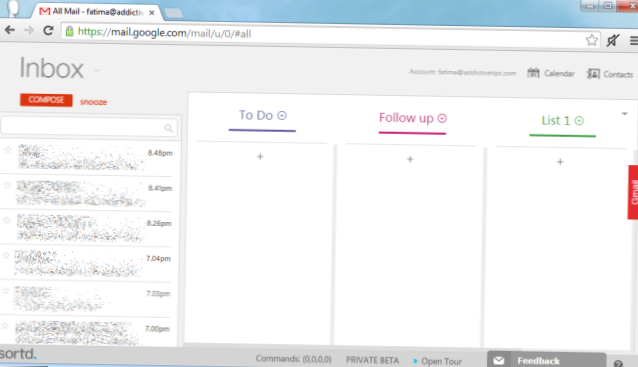
Task: Click the help question mark icon
Action: point(618,363)
